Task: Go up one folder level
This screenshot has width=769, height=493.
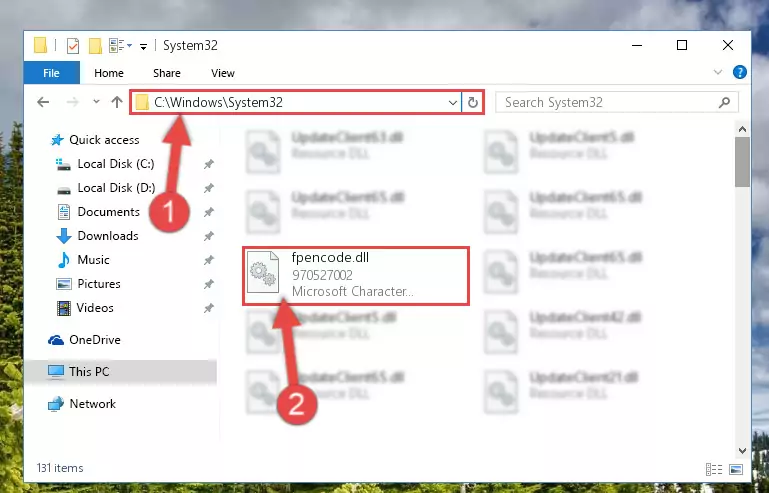Action: click(x=117, y=102)
